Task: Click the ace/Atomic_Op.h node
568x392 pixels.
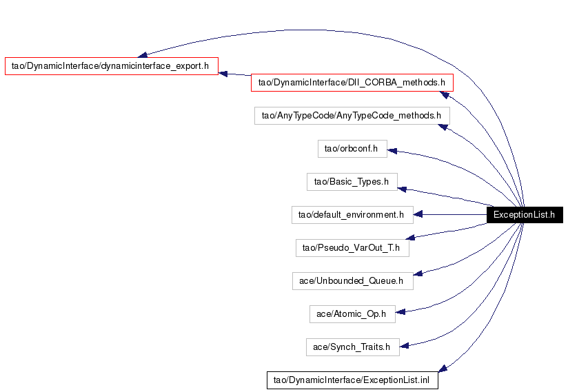Action: (x=352, y=314)
